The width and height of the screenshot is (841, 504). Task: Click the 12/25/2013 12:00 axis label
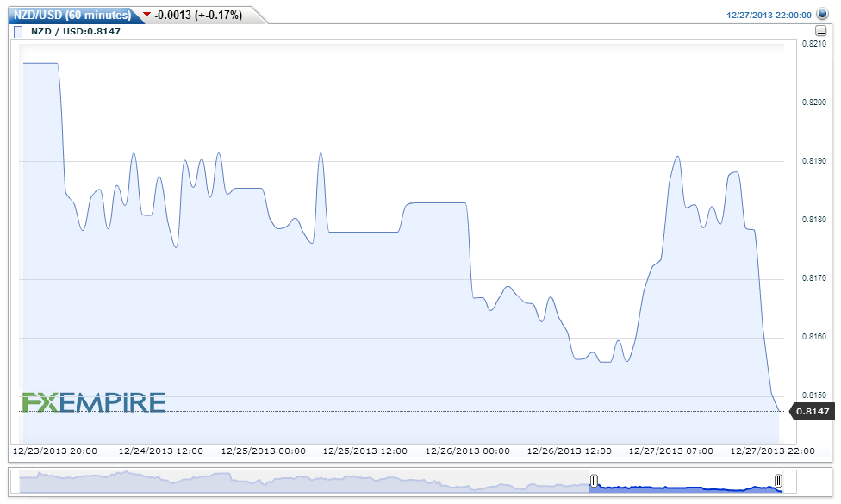(365, 451)
